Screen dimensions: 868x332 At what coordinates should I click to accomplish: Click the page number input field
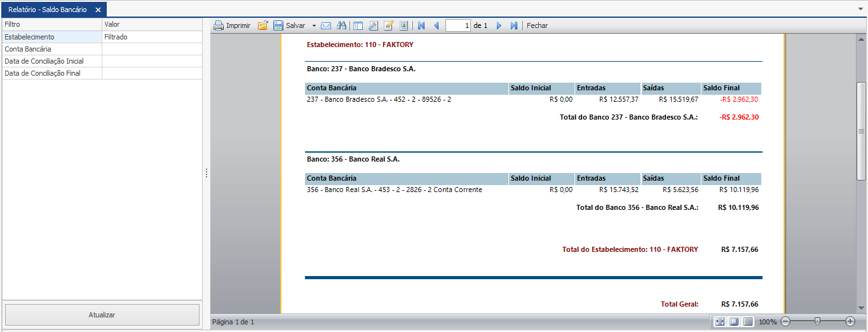(458, 25)
